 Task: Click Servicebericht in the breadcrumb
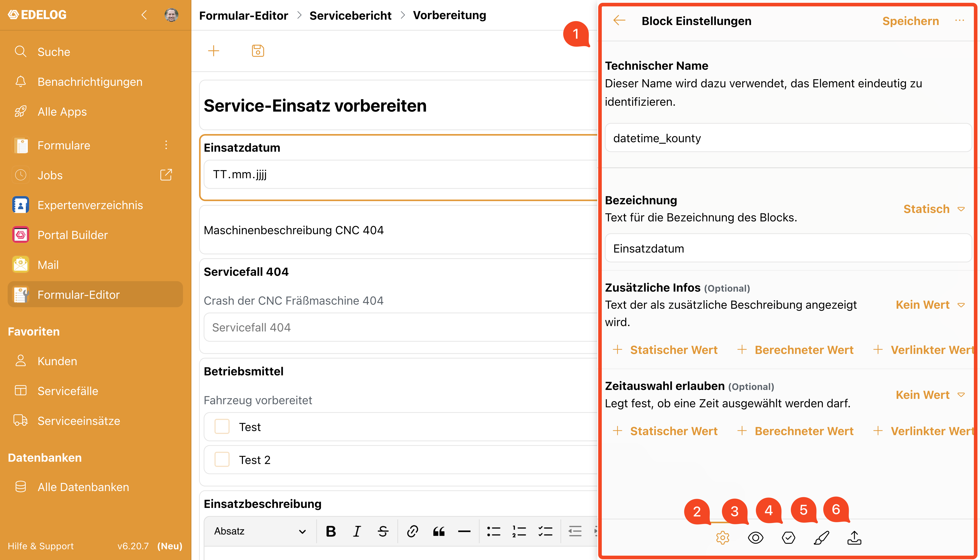tap(350, 15)
